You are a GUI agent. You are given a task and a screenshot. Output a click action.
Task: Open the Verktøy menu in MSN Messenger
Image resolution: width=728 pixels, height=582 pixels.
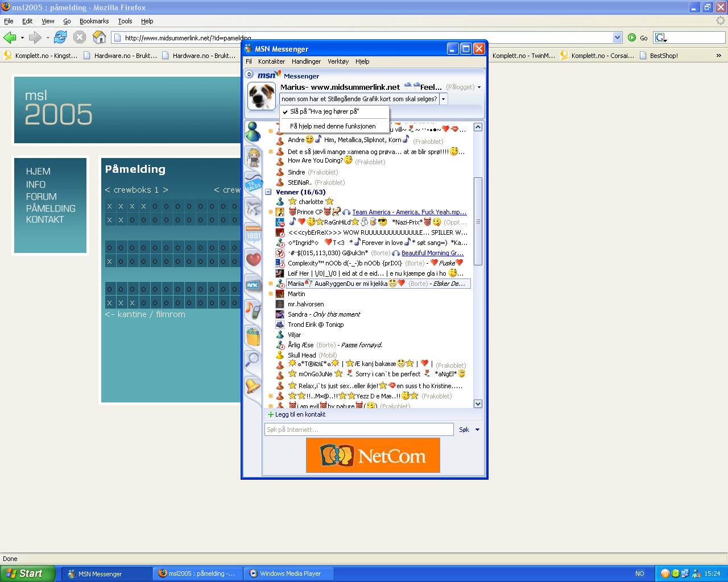pos(338,61)
